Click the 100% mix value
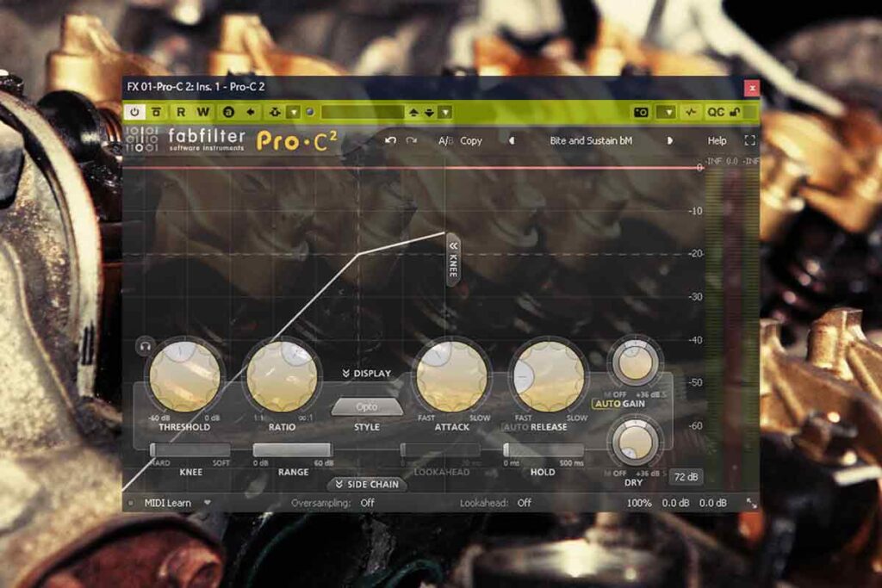882x588 pixels. pyautogui.click(x=639, y=503)
